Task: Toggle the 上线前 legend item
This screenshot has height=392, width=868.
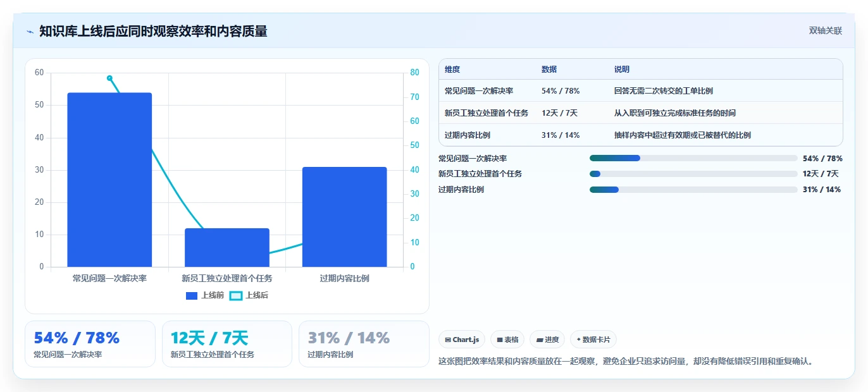Action: click(205, 295)
